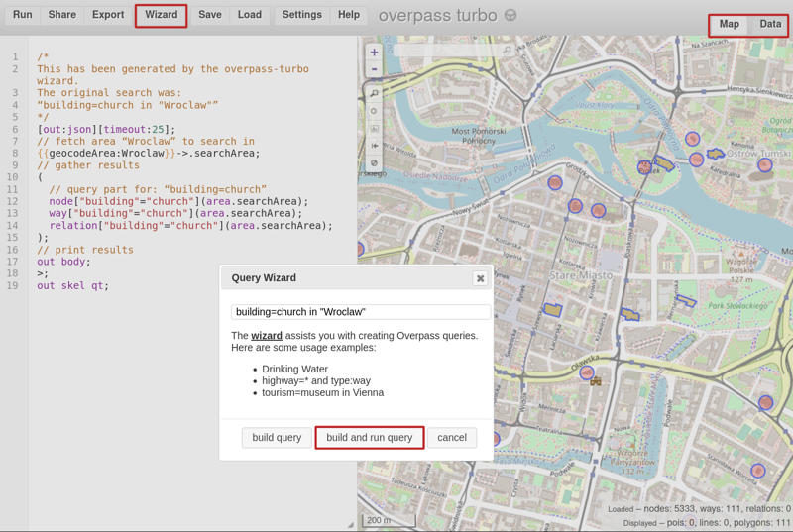Click the '// print results' comment line
This screenshot has height=532, width=793.
(x=85, y=250)
